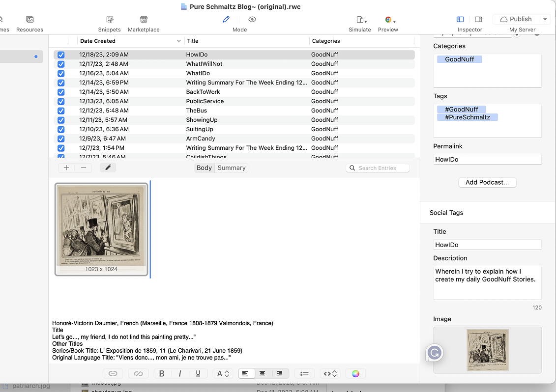Sort entries by Categories column

(x=362, y=41)
